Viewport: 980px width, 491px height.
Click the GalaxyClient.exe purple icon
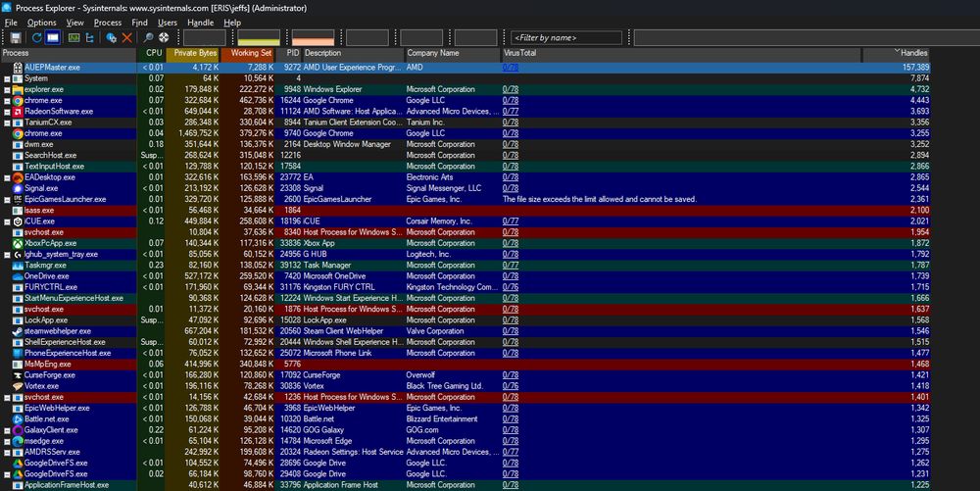(x=18, y=430)
